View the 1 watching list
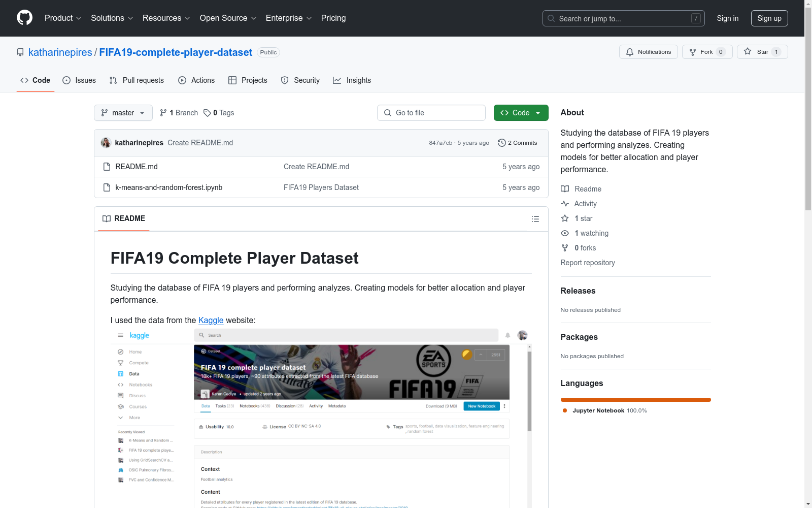812x508 pixels. tap(585, 233)
